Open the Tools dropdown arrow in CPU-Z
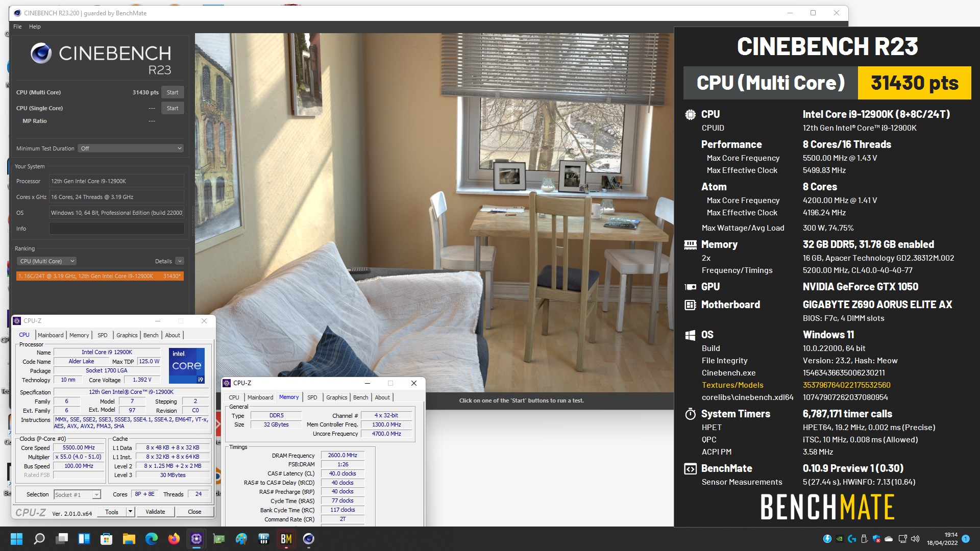The width and height of the screenshot is (980, 551). click(x=130, y=512)
